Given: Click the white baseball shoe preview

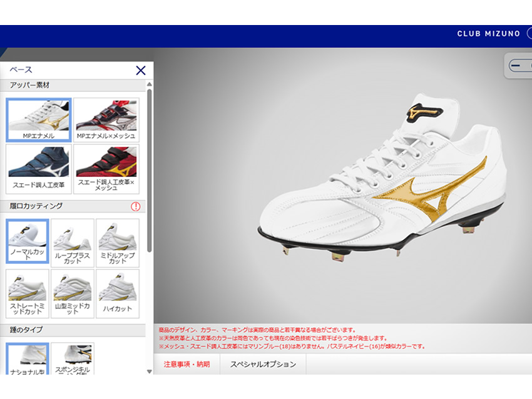Looking at the screenshot, I should point(381,178).
